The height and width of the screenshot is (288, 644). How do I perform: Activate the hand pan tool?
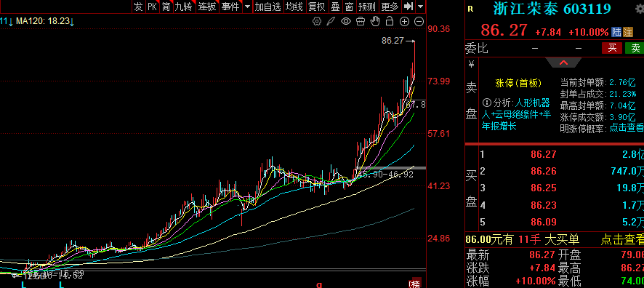[375, 21]
